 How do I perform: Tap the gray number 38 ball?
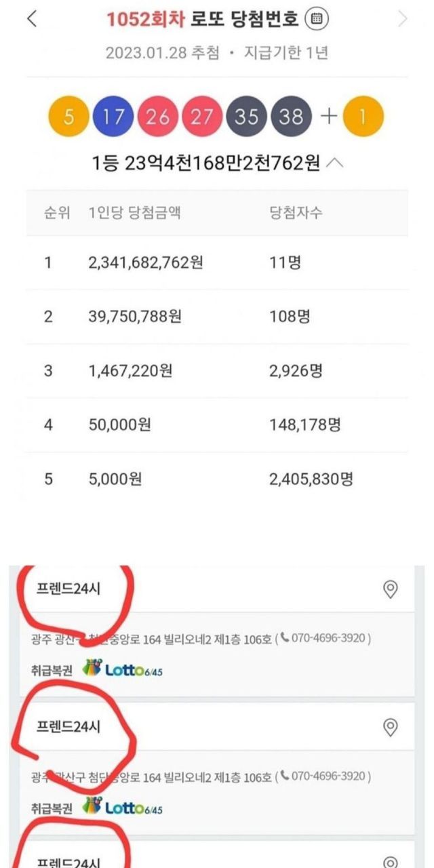point(291,117)
